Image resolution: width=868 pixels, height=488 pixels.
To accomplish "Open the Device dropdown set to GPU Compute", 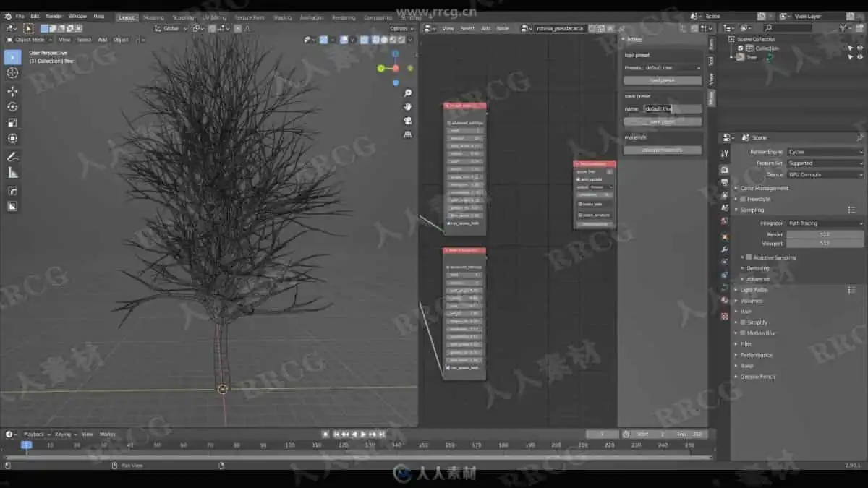I will [825, 174].
